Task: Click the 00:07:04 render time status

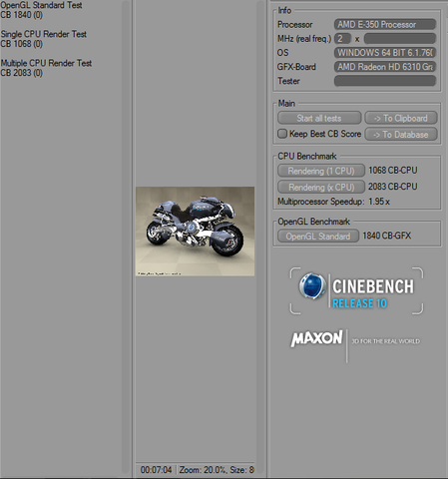Action: click(x=156, y=470)
